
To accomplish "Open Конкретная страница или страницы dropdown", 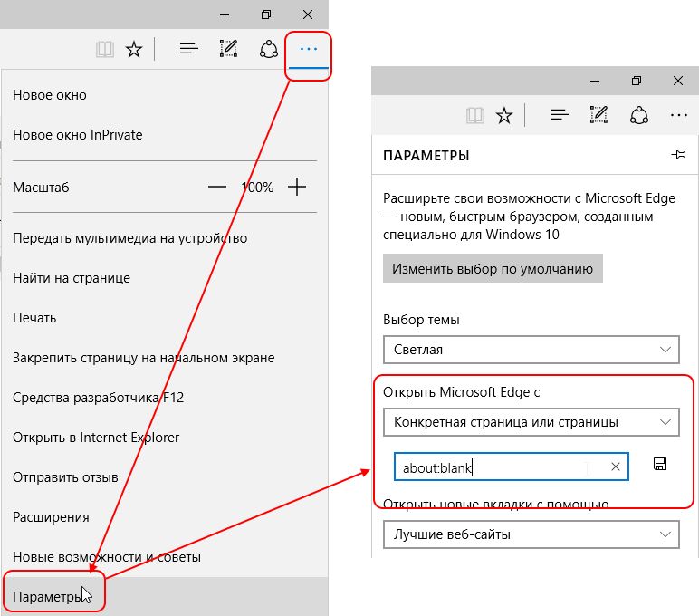I will coord(531,422).
